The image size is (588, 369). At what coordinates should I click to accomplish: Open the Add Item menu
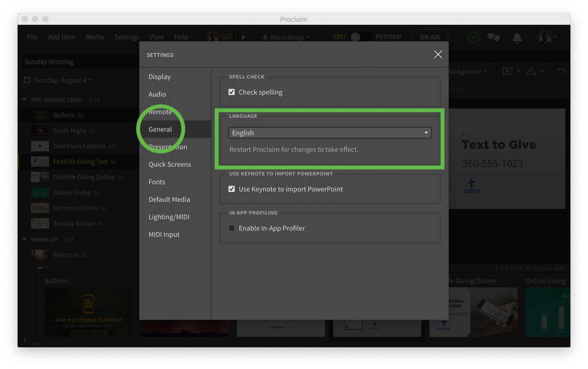tap(61, 37)
